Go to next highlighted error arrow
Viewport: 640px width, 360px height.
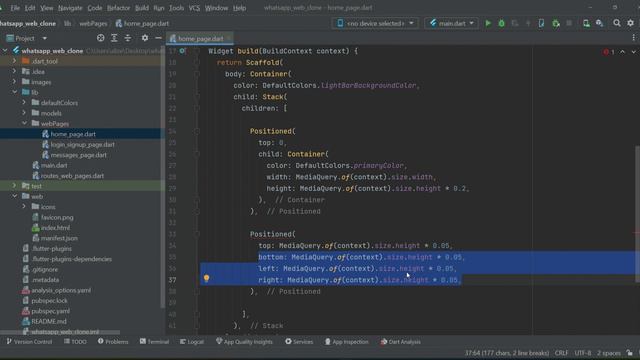pos(633,52)
